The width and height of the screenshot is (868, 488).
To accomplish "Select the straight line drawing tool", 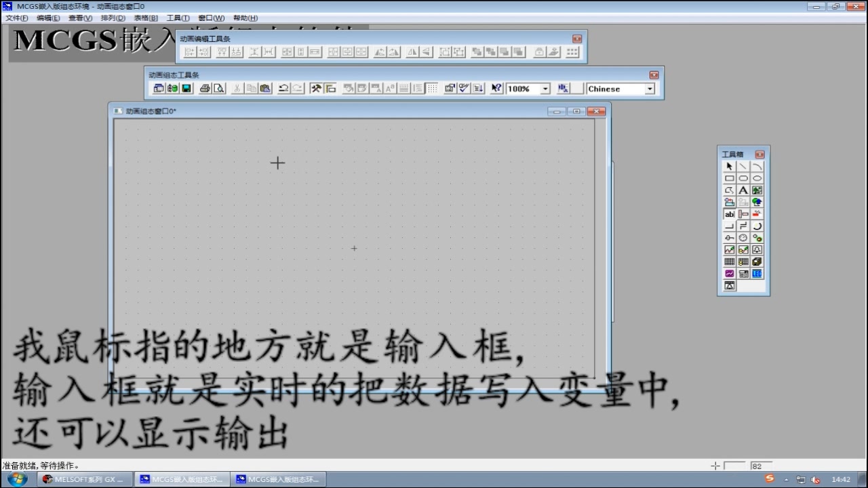I will [743, 166].
